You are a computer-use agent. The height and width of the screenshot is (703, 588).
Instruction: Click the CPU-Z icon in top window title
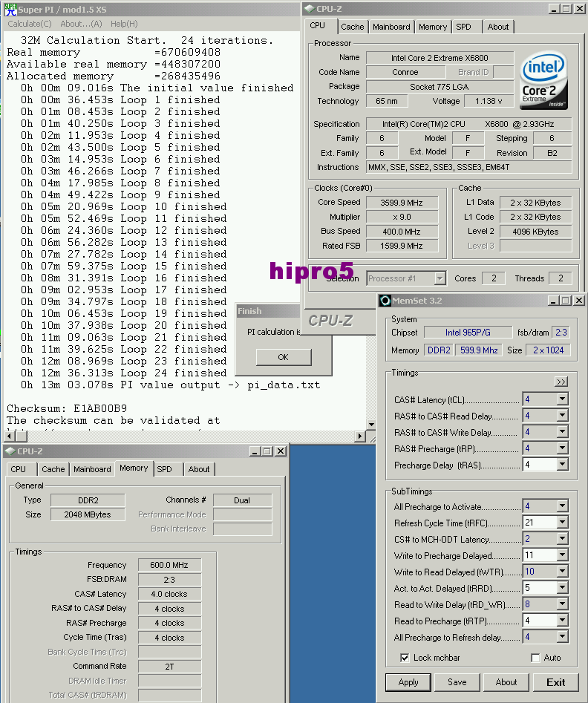coord(310,8)
